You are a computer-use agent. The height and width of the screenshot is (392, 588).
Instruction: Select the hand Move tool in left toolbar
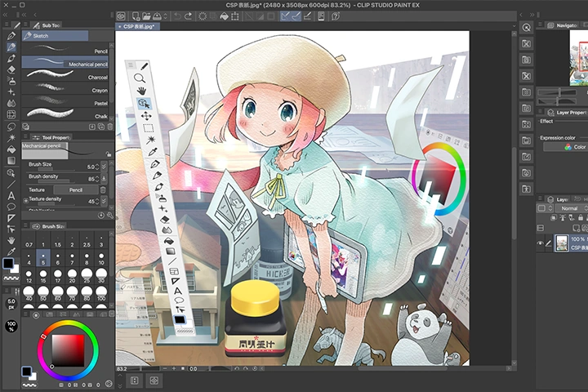point(11,240)
